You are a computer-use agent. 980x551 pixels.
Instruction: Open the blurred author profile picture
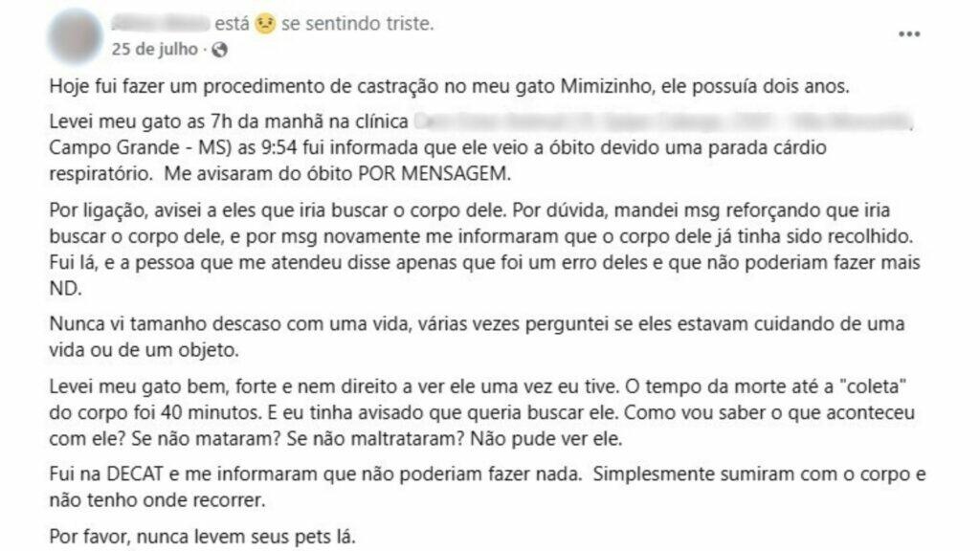coord(75,36)
